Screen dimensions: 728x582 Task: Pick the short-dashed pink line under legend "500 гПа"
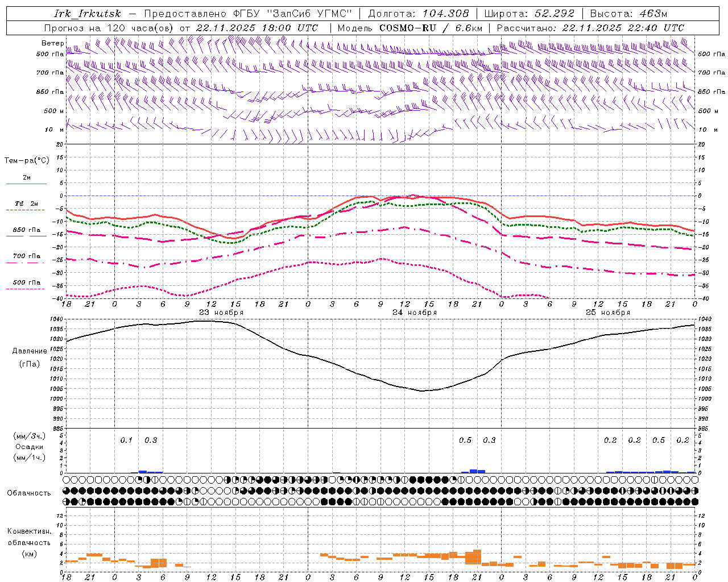tap(25, 289)
